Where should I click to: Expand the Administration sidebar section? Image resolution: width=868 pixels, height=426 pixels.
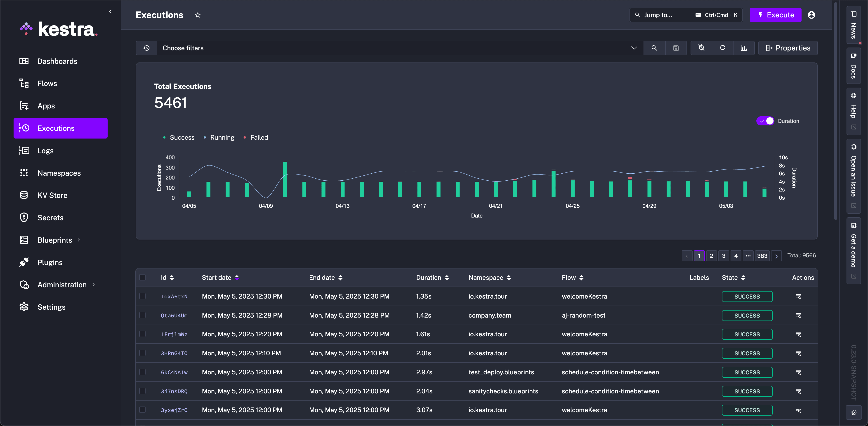click(x=93, y=284)
